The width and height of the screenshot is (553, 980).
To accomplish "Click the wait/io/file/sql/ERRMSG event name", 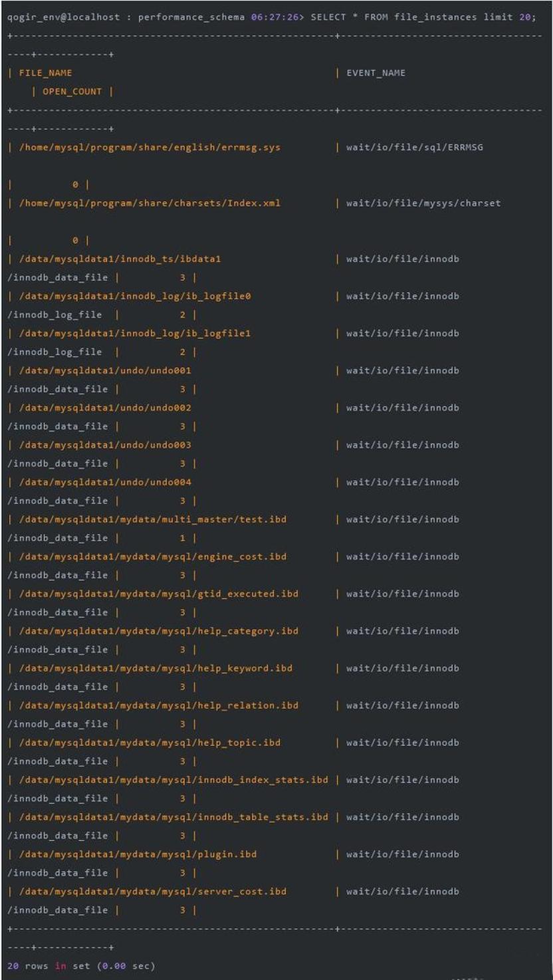I will 415,147.
